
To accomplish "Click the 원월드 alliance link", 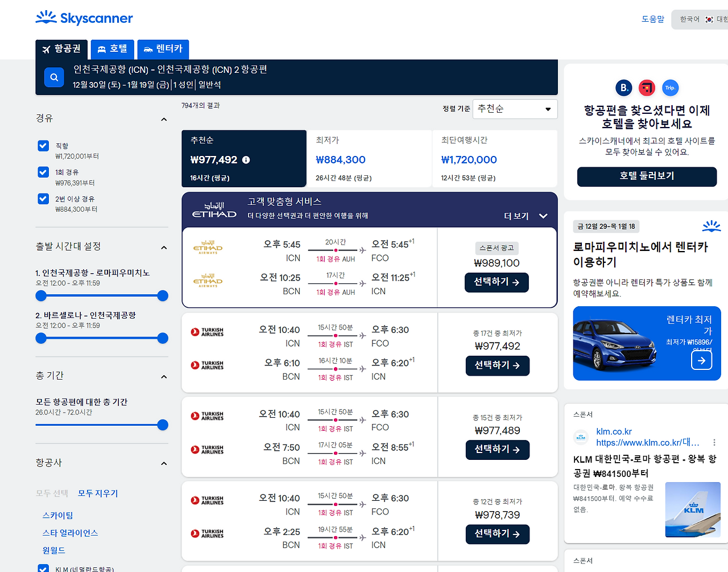I will point(54,551).
